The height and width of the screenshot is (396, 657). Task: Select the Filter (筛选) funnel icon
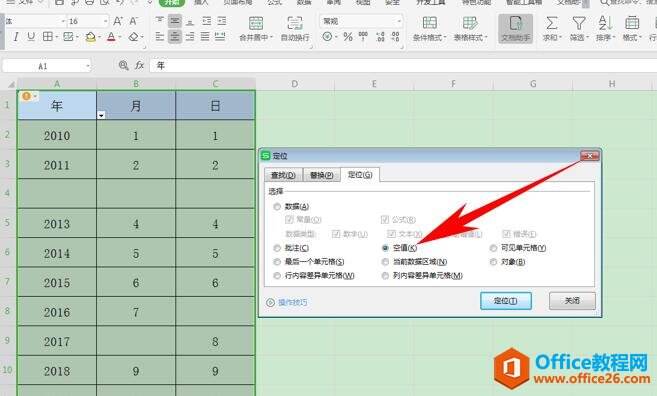[x=579, y=23]
